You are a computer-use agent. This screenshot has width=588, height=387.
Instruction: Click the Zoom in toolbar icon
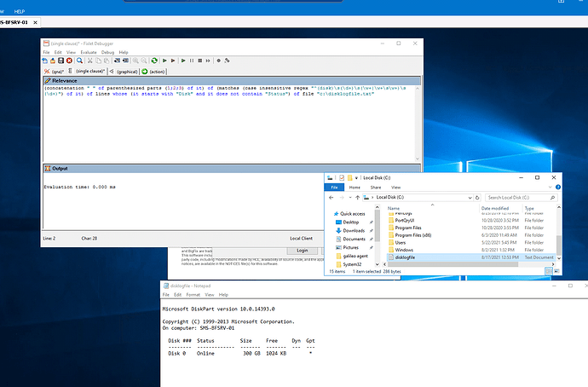(x=135, y=61)
